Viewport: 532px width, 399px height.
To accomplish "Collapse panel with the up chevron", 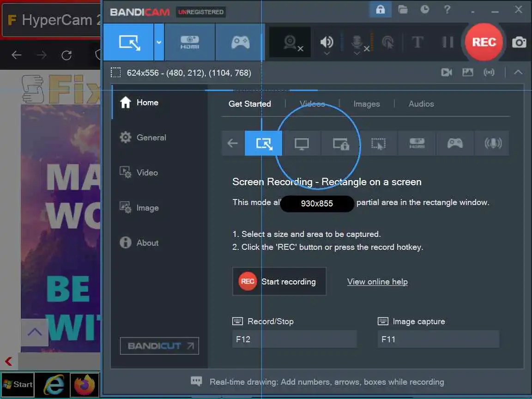I will tap(518, 72).
